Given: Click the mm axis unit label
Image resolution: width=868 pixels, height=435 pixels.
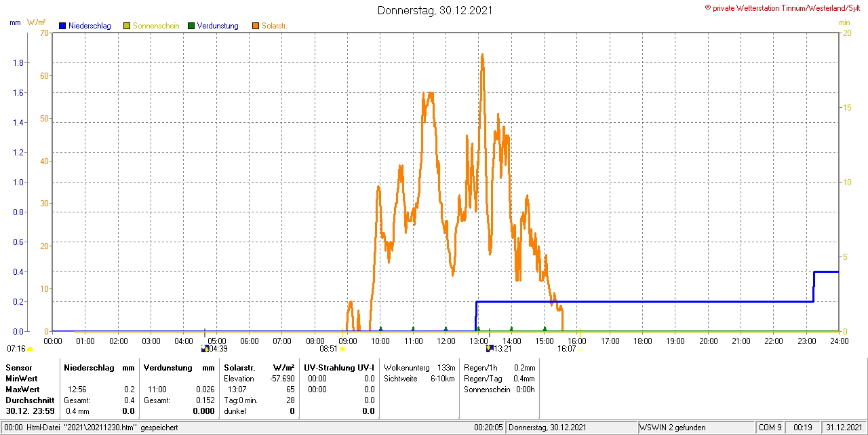Looking at the screenshot, I should pyautogui.click(x=14, y=22).
